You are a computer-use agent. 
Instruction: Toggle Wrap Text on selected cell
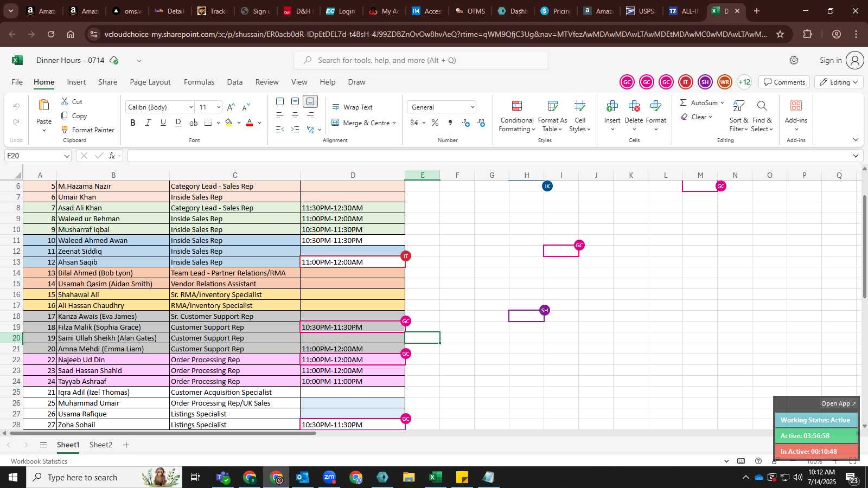(352, 107)
